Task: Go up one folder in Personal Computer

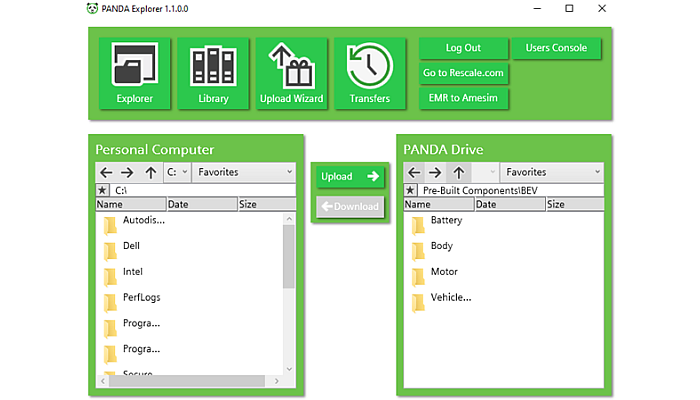Action: click(x=151, y=172)
